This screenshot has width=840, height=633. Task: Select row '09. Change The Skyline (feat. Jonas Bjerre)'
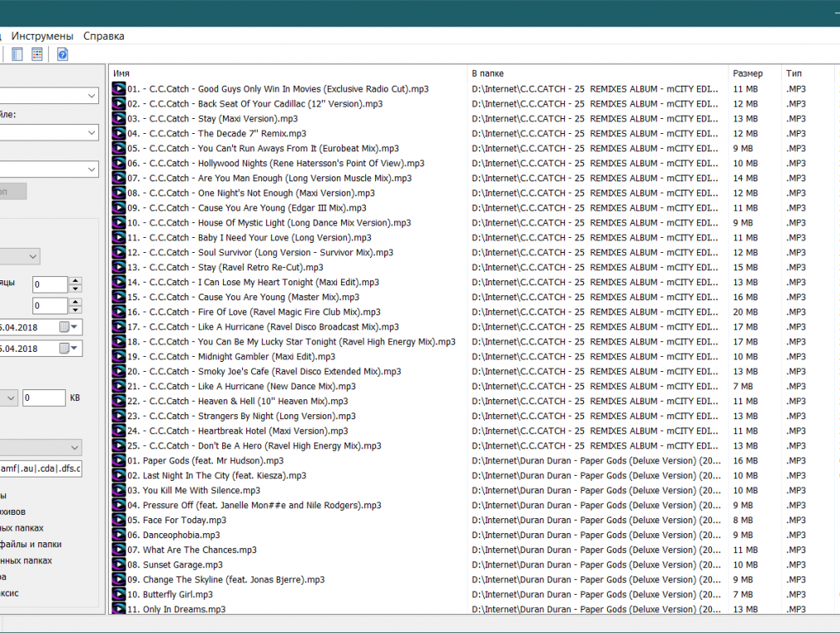coord(472,580)
